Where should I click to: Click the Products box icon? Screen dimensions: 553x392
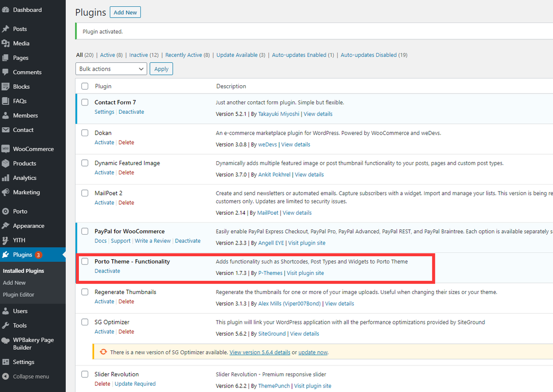pos(6,164)
